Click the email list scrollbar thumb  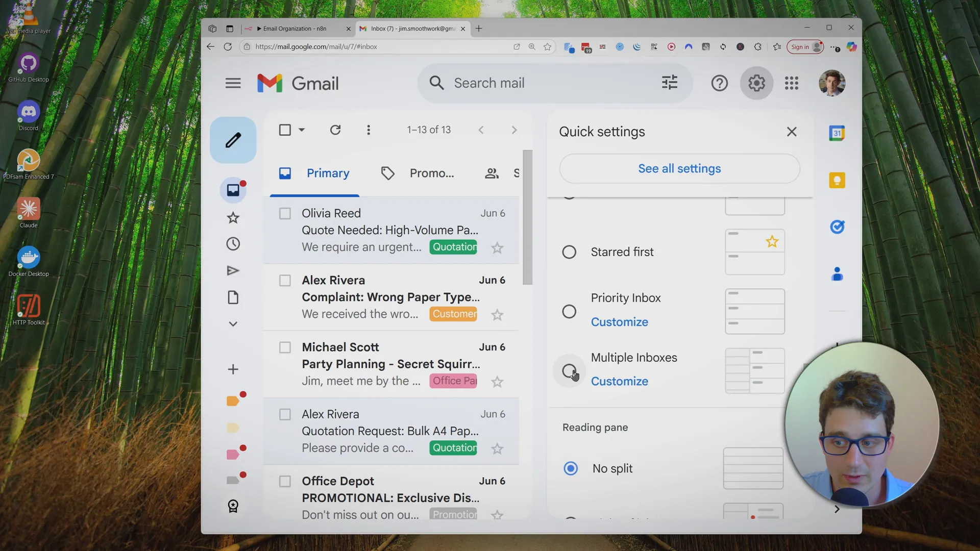(528, 217)
